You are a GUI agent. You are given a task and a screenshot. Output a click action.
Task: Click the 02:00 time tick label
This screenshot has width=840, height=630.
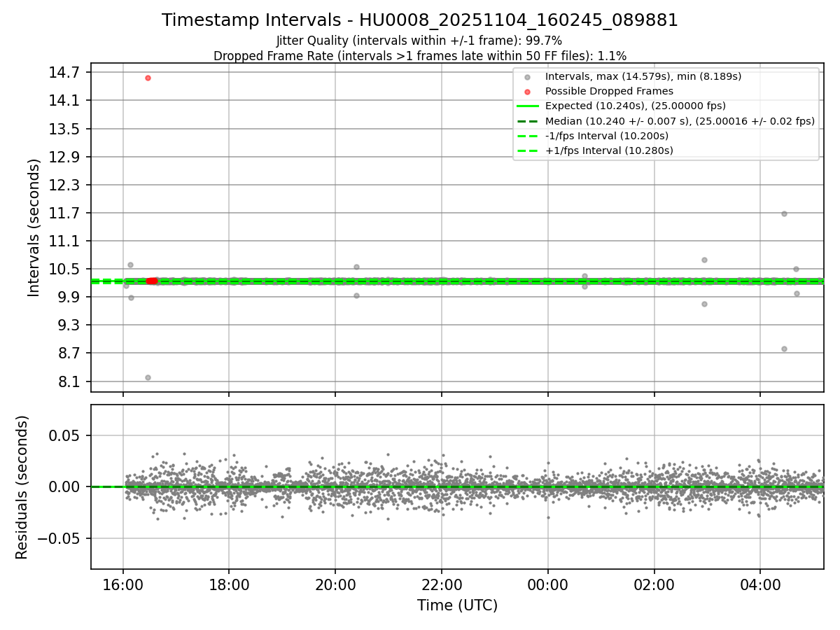tap(654, 584)
